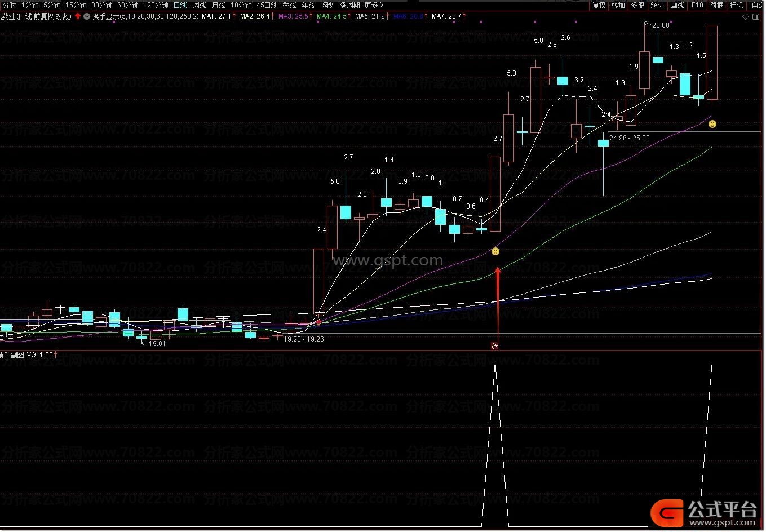The image size is (766, 532).
Task: Click the 标记 mark button
Action: [x=736, y=5]
